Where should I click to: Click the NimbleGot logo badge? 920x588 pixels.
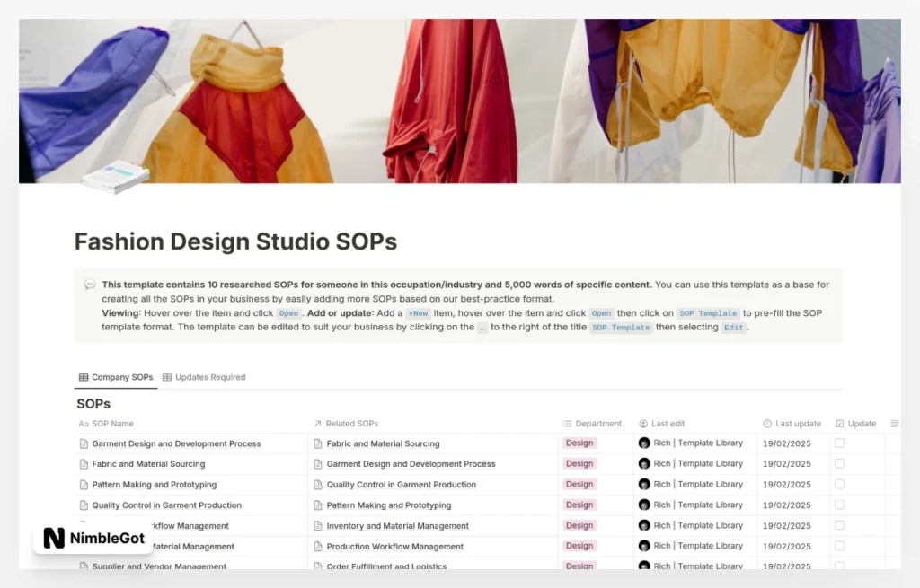(x=93, y=538)
